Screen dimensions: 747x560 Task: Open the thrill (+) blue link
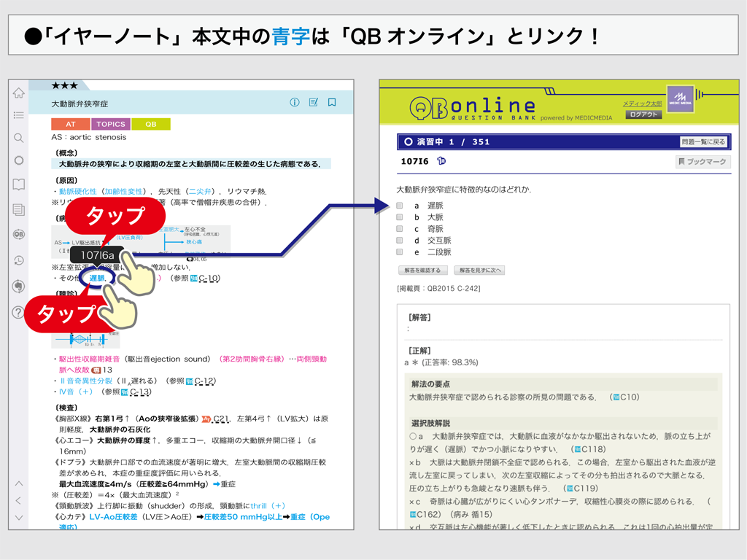tap(268, 506)
